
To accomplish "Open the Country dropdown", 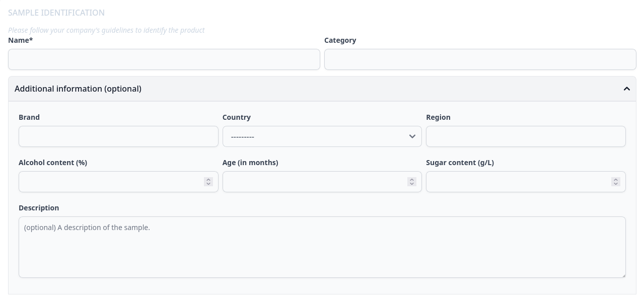I will point(322,136).
